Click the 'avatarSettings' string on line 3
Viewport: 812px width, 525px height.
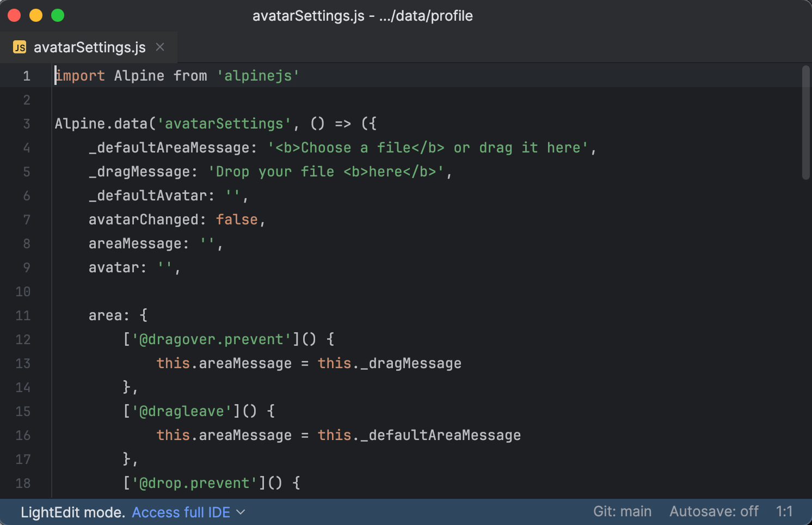point(225,124)
